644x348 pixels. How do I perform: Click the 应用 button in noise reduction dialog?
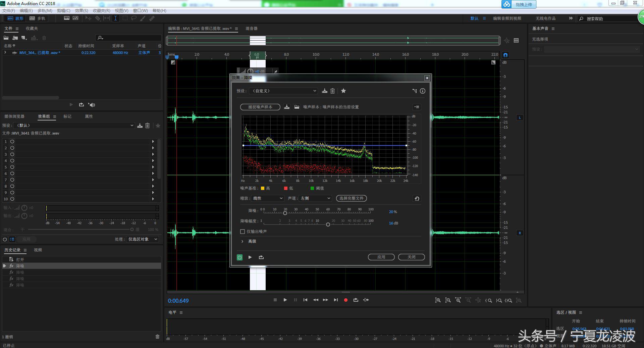pos(381,257)
